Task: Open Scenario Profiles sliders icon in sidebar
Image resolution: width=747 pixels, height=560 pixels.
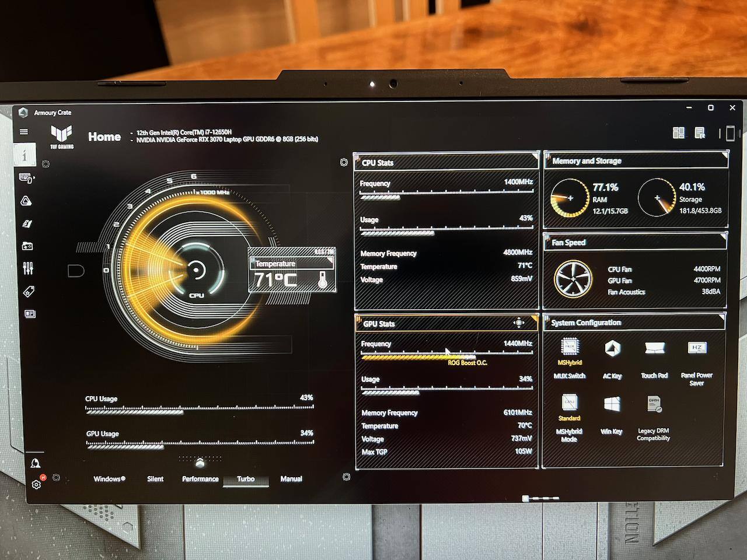Action: pos(28,268)
